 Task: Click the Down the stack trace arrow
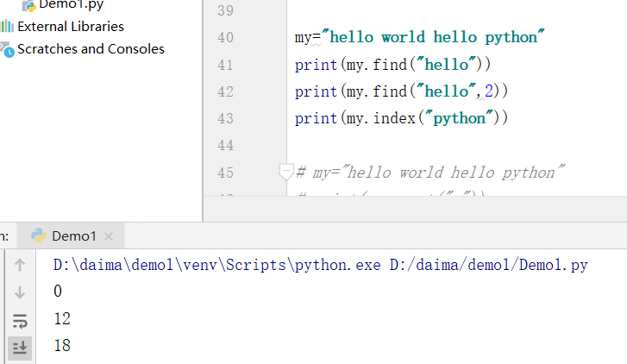tap(20, 292)
